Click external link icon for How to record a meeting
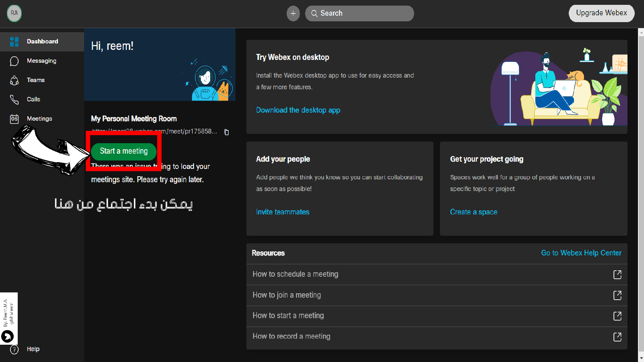This screenshot has height=362, width=644. (x=617, y=337)
